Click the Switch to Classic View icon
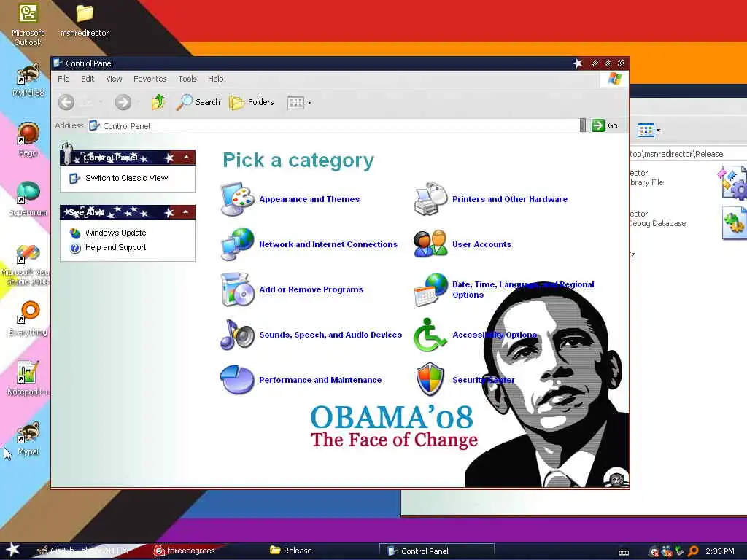 [75, 178]
